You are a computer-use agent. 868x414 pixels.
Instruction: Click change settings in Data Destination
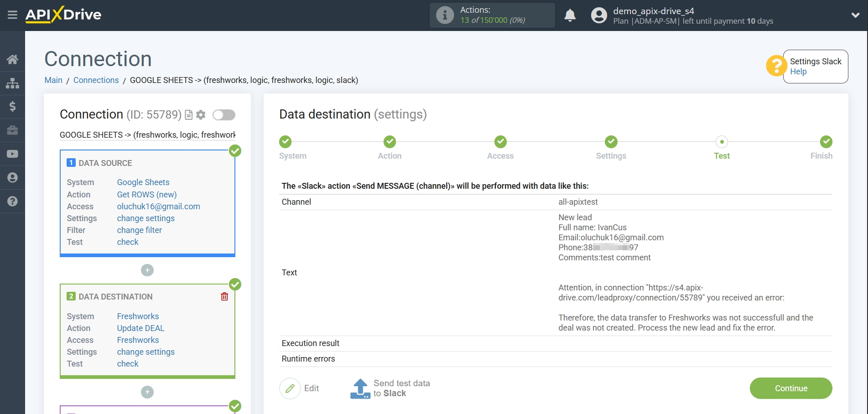coord(146,352)
